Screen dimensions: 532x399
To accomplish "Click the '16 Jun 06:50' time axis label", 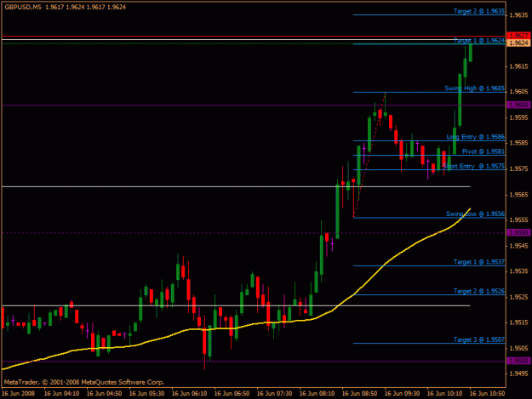I will coord(232,394).
